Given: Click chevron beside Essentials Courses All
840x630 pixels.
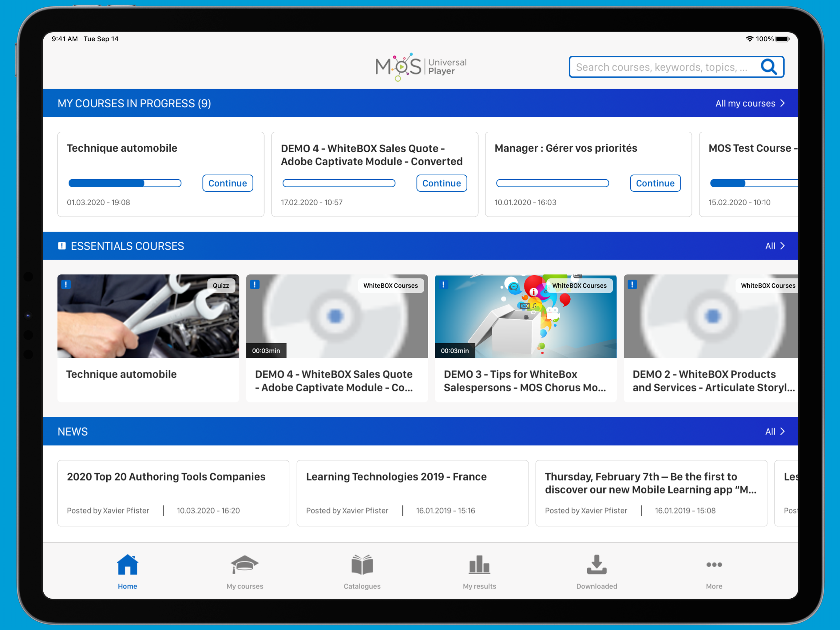Looking at the screenshot, I should pyautogui.click(x=783, y=246).
